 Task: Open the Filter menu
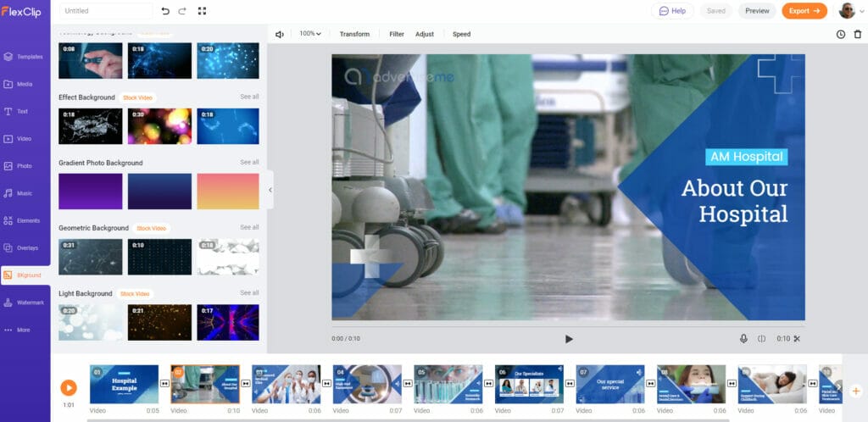coord(397,34)
